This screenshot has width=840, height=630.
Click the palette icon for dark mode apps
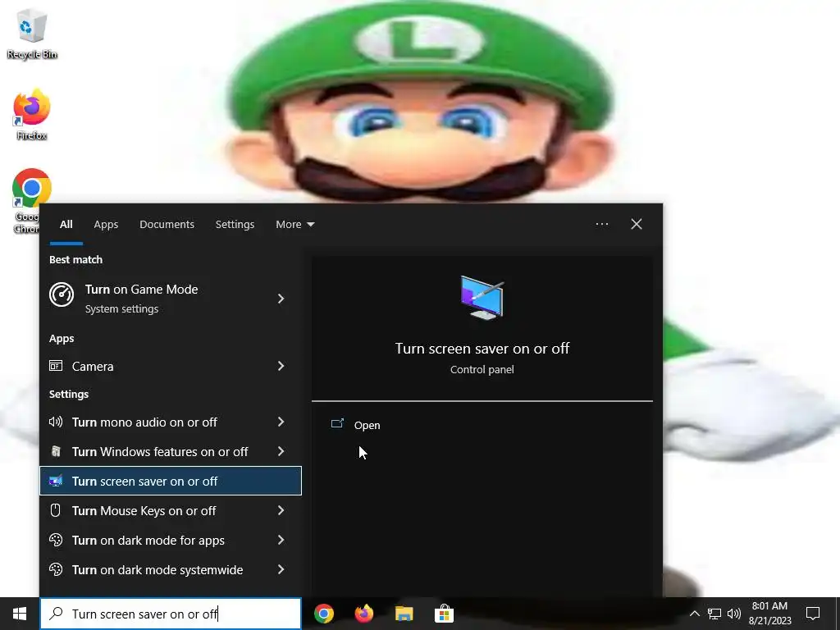(56, 540)
